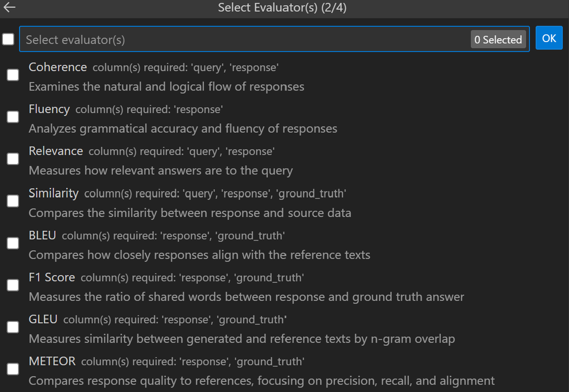569x392 pixels.
Task: Check the GLEU evaluator checkbox
Action: tap(13, 327)
